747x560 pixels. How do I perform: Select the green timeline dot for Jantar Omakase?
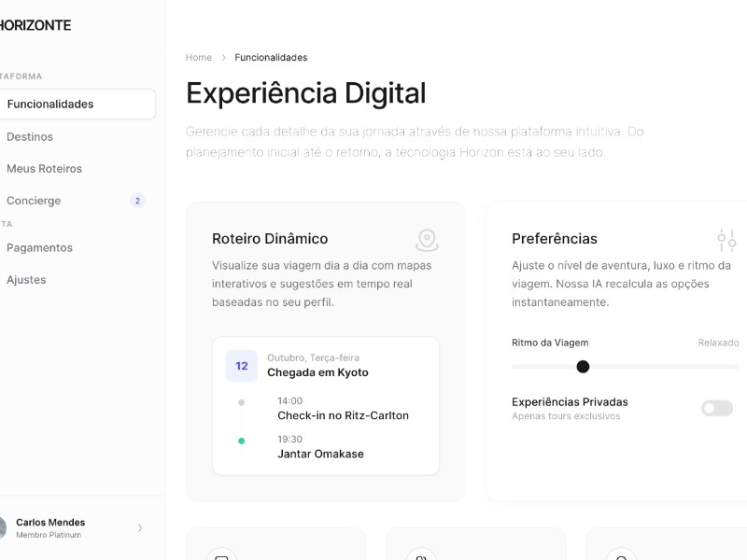(x=242, y=441)
